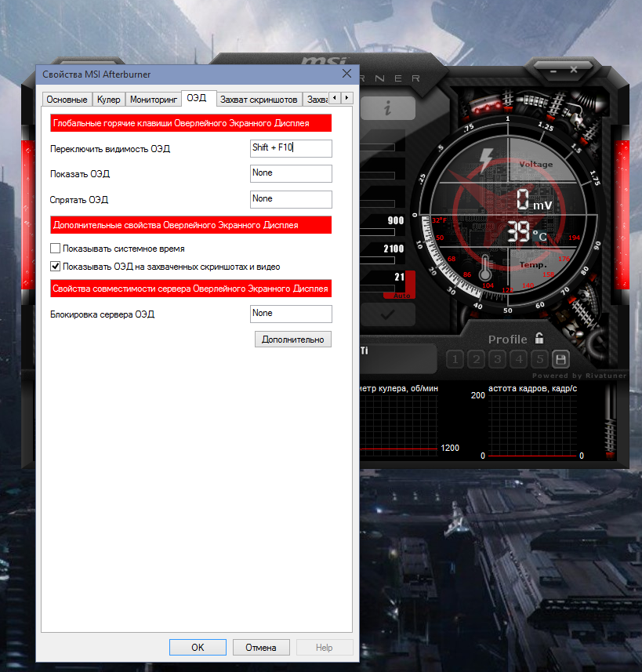Click the 2100 clock slider in Afterburner
This screenshot has height=672, width=642.
[x=377, y=260]
